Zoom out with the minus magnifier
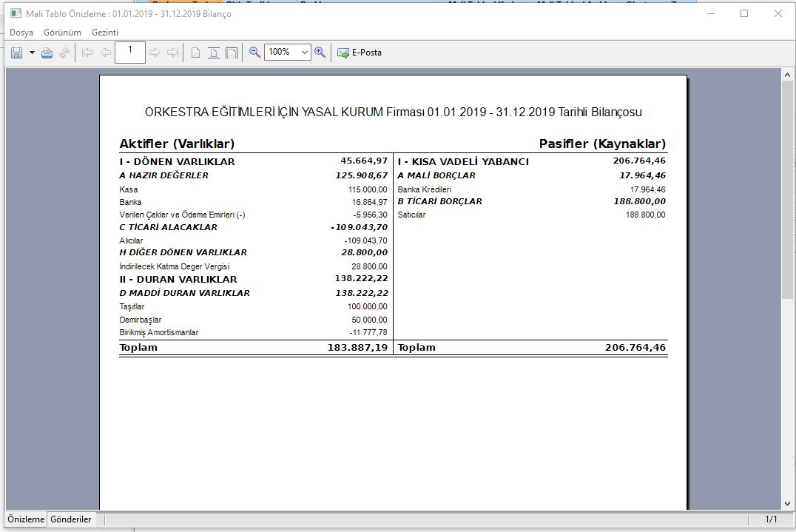 [x=255, y=52]
